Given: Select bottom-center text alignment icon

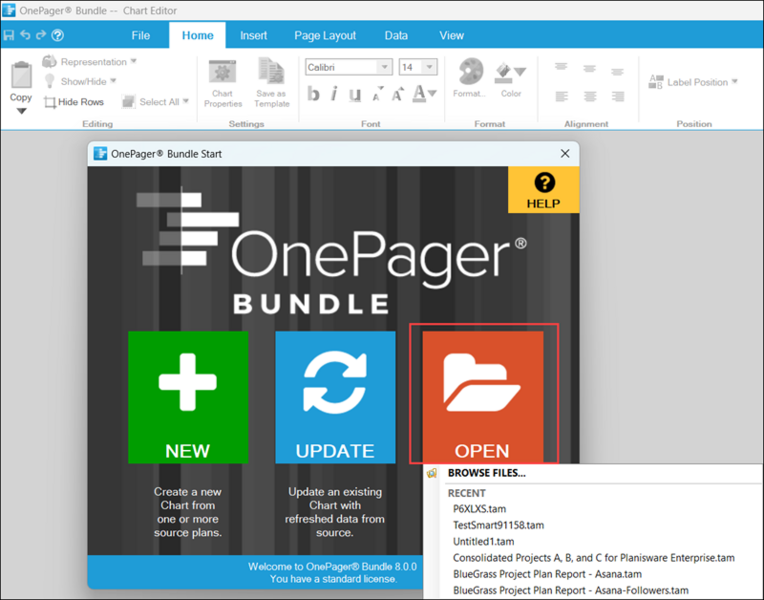Looking at the screenshot, I should (590, 97).
